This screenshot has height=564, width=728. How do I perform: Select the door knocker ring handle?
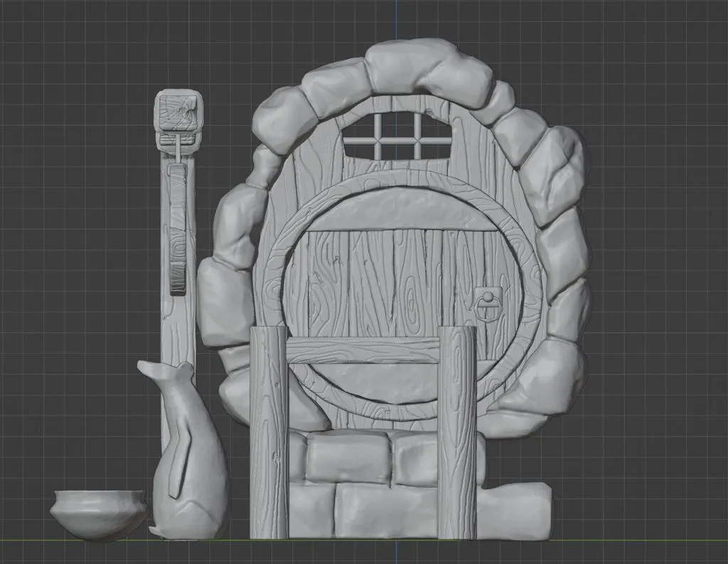[x=486, y=304]
